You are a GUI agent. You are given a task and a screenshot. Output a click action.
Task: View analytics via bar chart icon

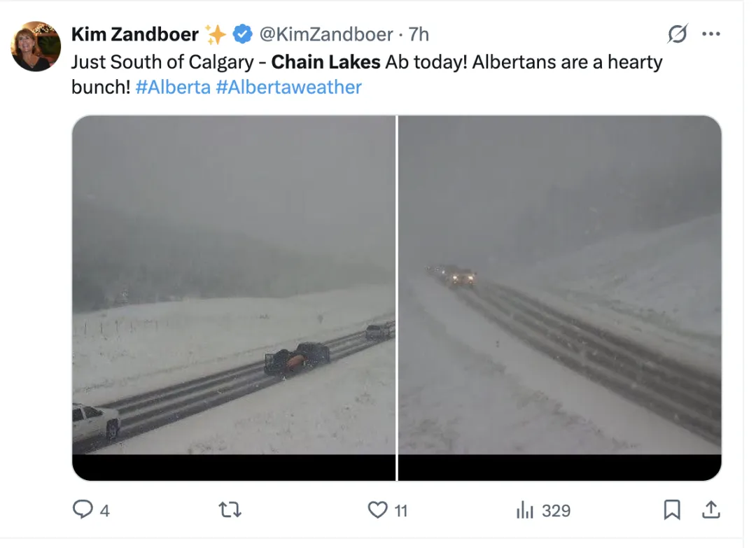(x=524, y=510)
